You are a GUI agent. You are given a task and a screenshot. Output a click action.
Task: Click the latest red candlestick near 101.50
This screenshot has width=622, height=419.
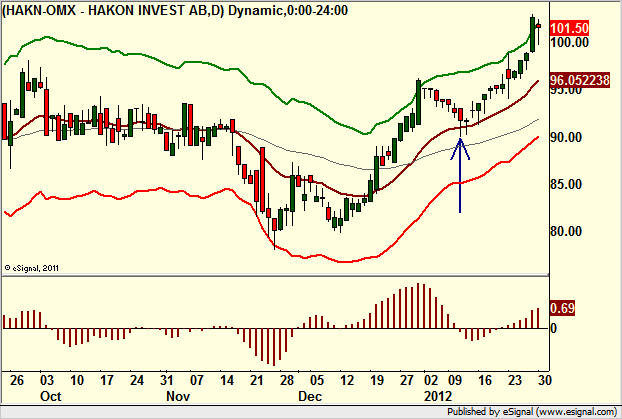click(538, 26)
